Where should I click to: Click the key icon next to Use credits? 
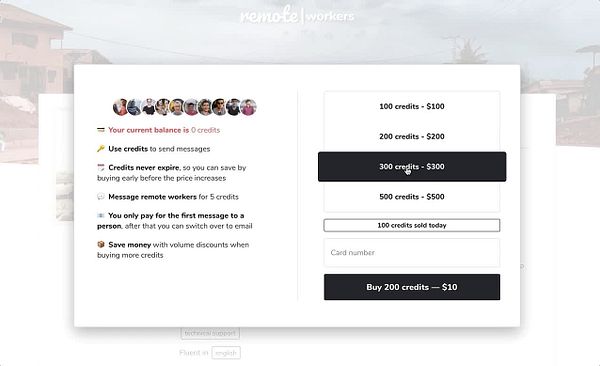[101, 149]
